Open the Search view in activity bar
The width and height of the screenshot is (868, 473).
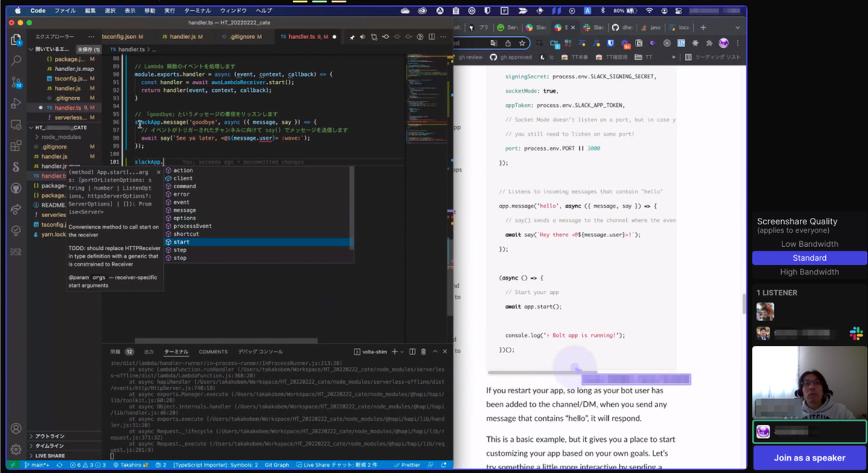click(16, 60)
